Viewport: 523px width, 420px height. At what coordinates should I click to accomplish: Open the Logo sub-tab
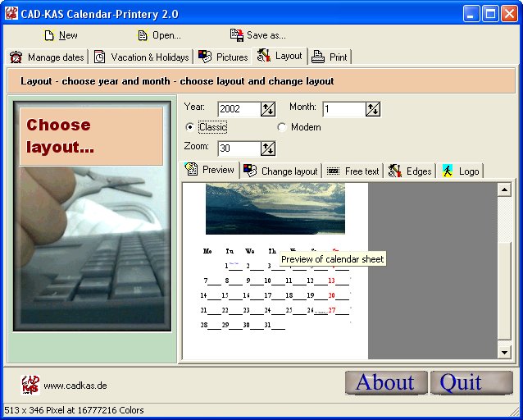click(462, 171)
